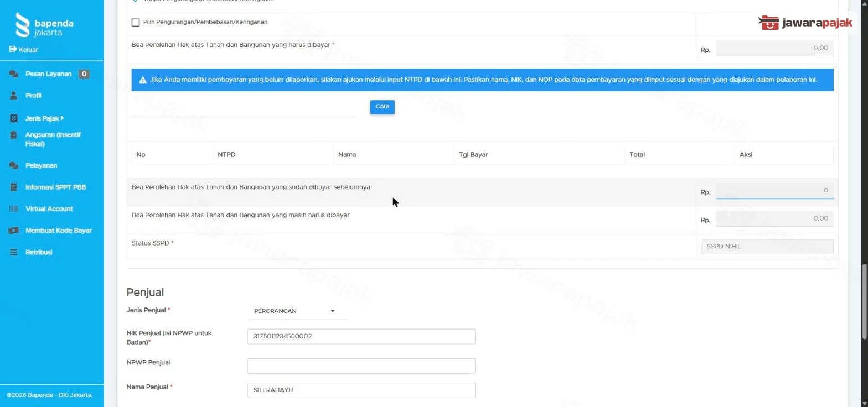Expand the Jenis Pajak submenu

click(x=44, y=118)
